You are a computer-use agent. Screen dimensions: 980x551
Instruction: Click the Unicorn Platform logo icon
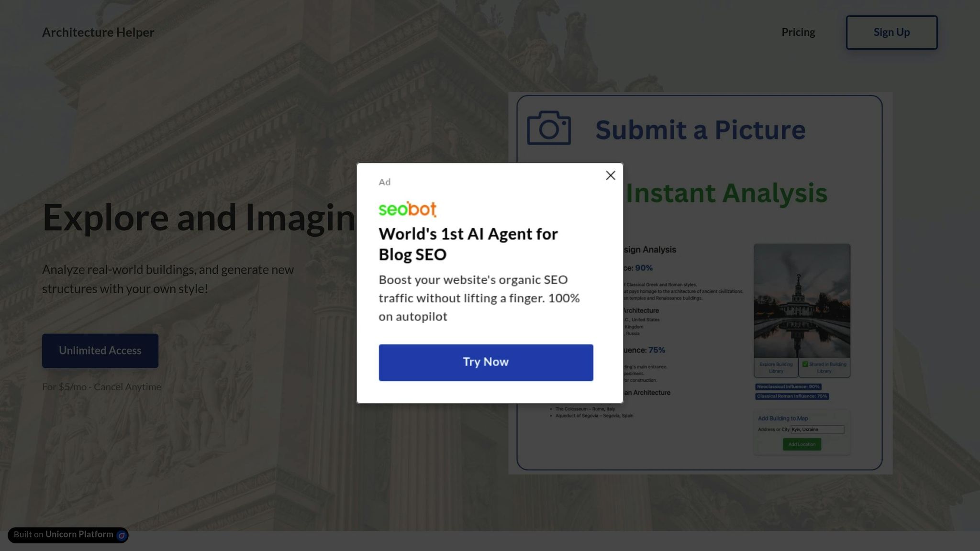(x=122, y=535)
